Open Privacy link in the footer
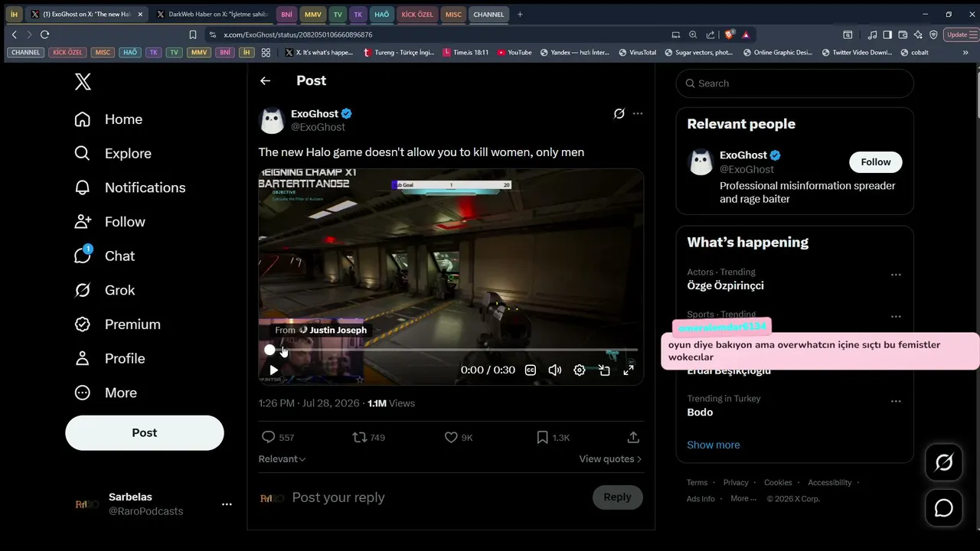 (x=736, y=483)
